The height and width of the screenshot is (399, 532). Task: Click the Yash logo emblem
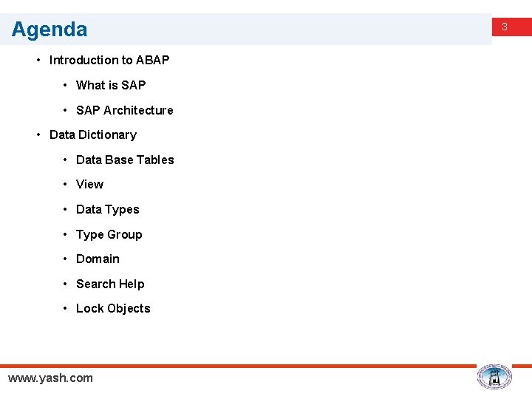point(494,377)
